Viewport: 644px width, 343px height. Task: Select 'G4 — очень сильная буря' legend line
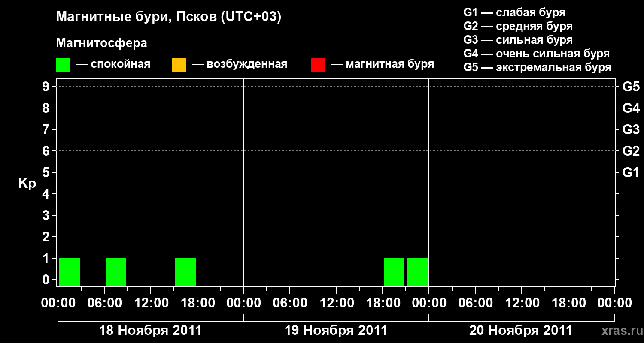pos(537,54)
